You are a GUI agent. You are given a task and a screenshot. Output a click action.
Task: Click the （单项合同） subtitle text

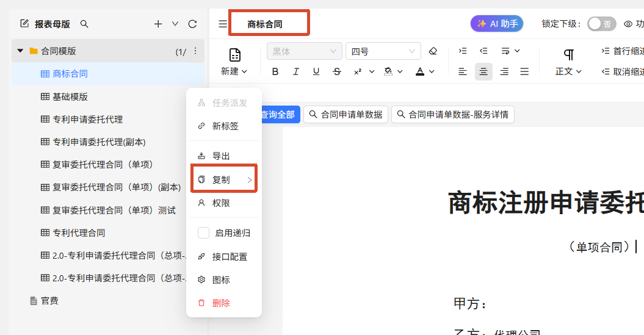tap(599, 247)
